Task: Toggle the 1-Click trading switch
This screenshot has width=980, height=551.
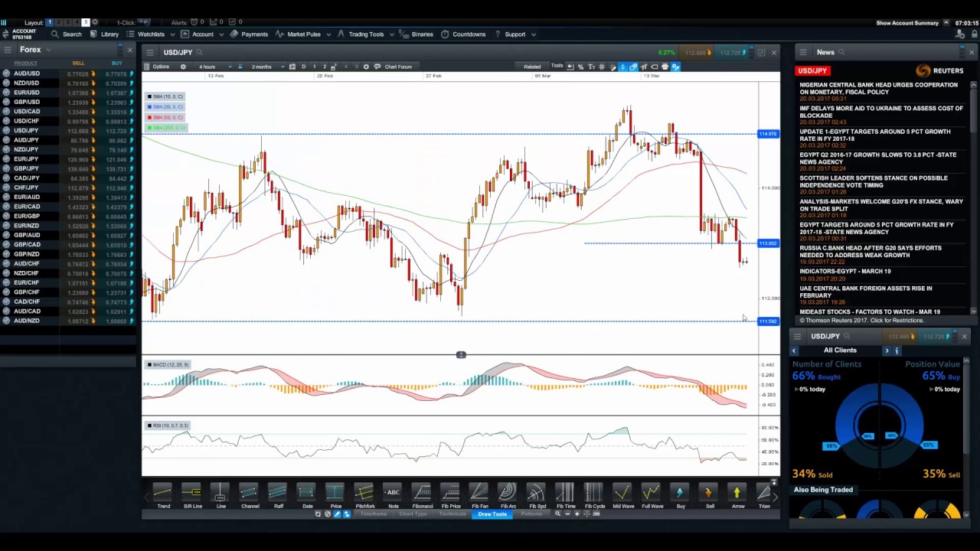Action: pyautogui.click(x=144, y=22)
